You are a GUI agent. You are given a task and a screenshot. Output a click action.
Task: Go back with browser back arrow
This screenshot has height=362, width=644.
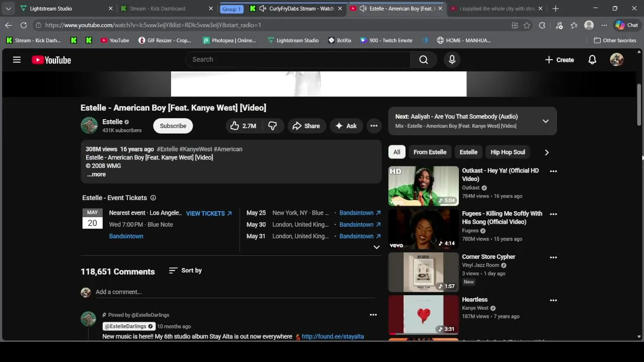pyautogui.click(x=9, y=25)
